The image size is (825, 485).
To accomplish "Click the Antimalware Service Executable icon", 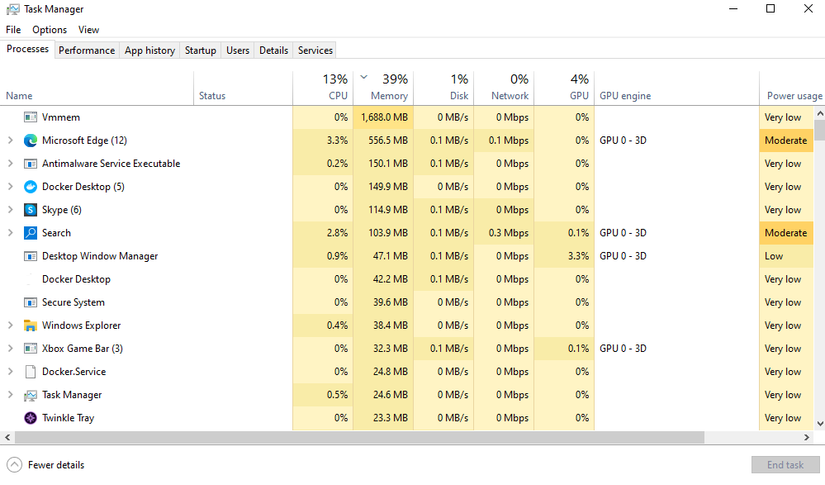I will (30, 164).
